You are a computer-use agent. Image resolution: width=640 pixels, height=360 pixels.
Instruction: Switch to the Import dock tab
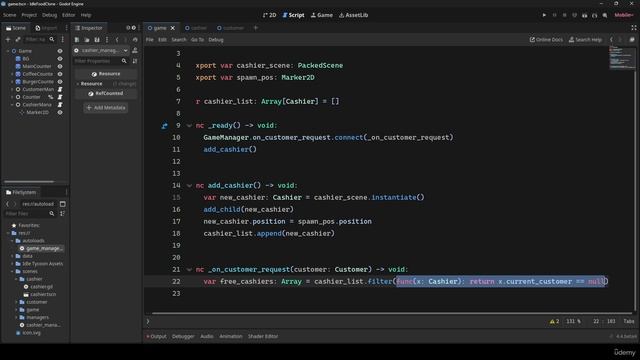tap(46, 28)
